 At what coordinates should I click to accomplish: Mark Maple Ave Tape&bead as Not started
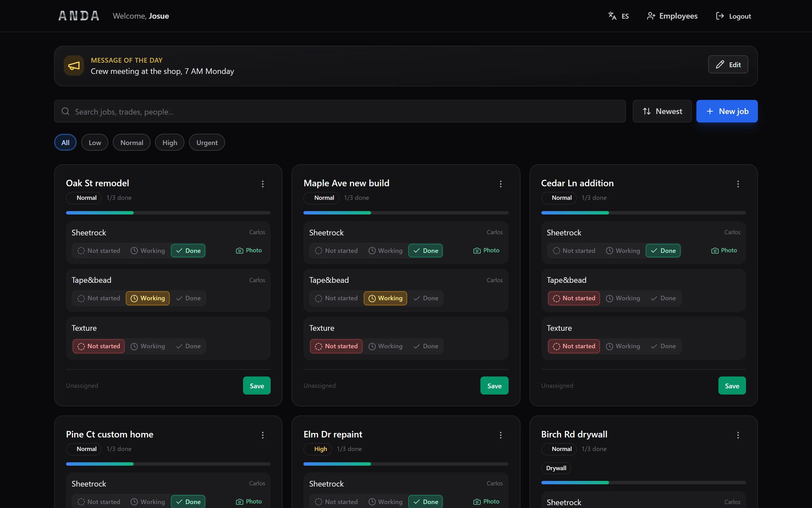[336, 298]
